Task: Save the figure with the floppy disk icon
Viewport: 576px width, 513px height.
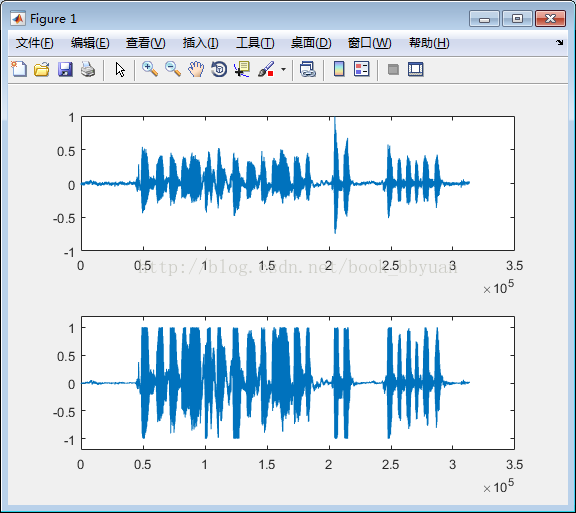Action: (x=65, y=69)
